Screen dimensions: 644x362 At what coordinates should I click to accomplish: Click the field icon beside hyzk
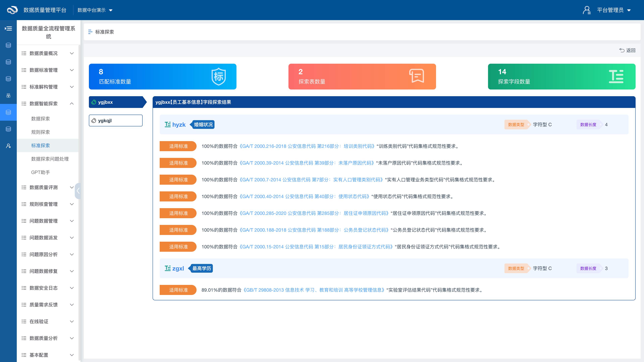168,124
